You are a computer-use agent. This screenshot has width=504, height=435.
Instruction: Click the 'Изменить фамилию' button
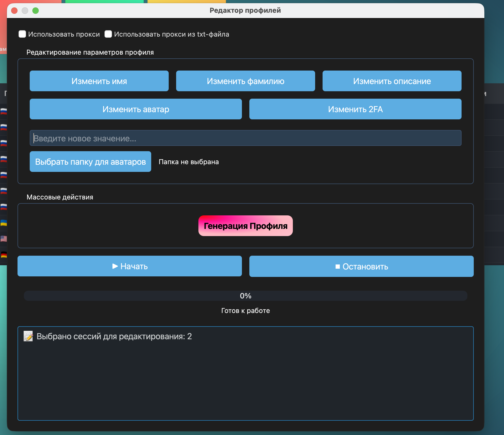(246, 81)
